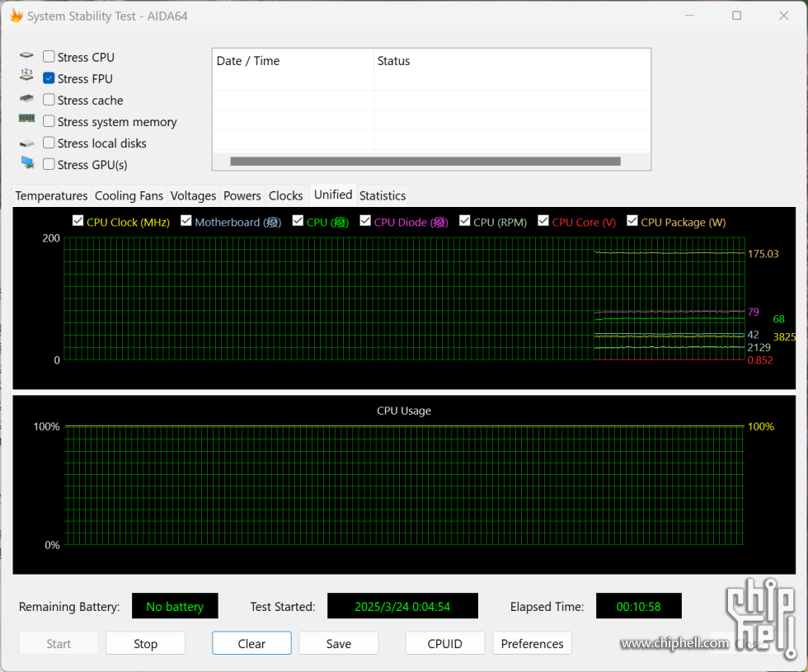
Task: Enable Stress system memory checkbox
Action: tap(49, 121)
